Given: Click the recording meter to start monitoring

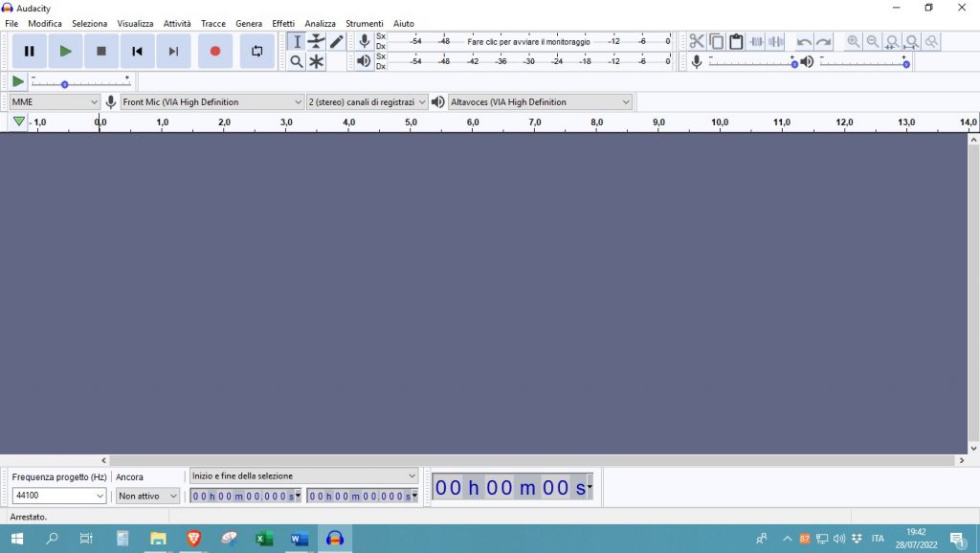Looking at the screenshot, I should click(529, 42).
